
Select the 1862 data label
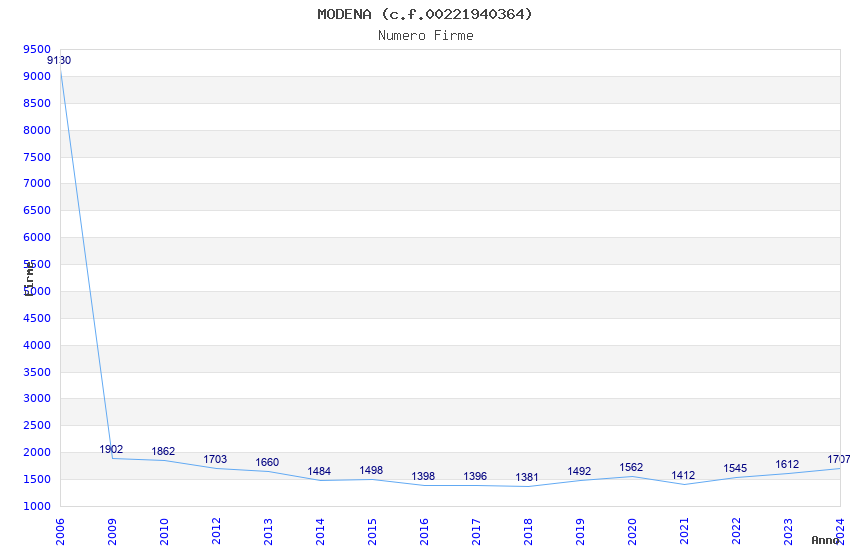click(163, 451)
